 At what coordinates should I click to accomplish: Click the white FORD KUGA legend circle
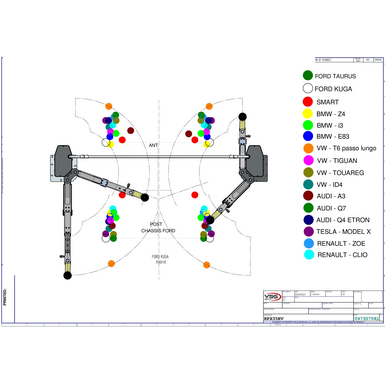click(x=308, y=88)
